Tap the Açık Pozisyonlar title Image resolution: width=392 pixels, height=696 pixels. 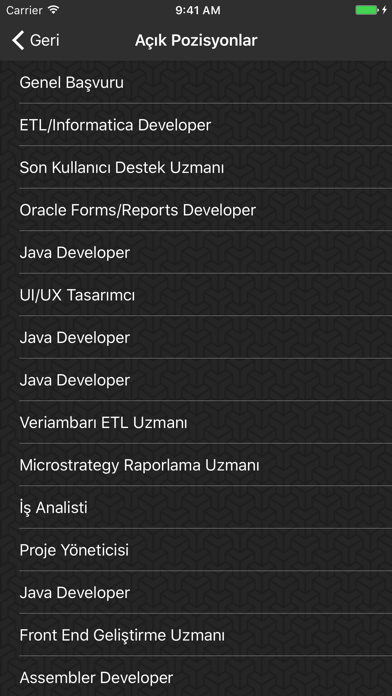coord(196,40)
